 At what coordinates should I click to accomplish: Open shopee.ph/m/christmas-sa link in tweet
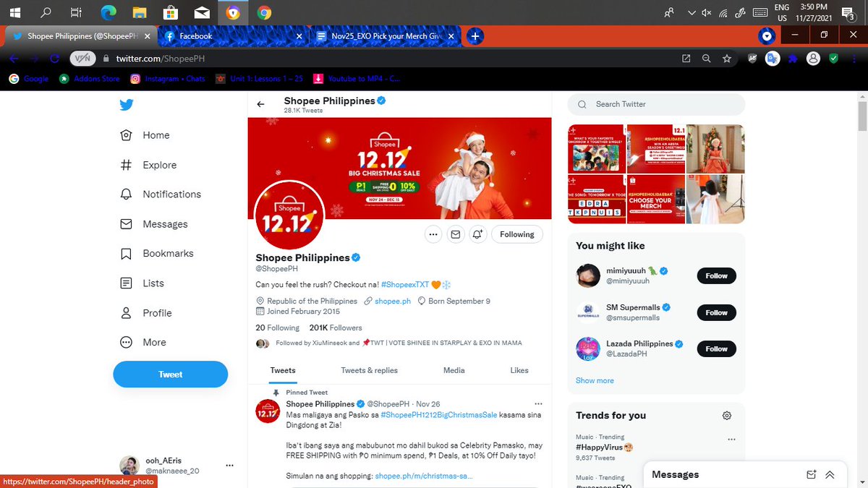coord(425,476)
